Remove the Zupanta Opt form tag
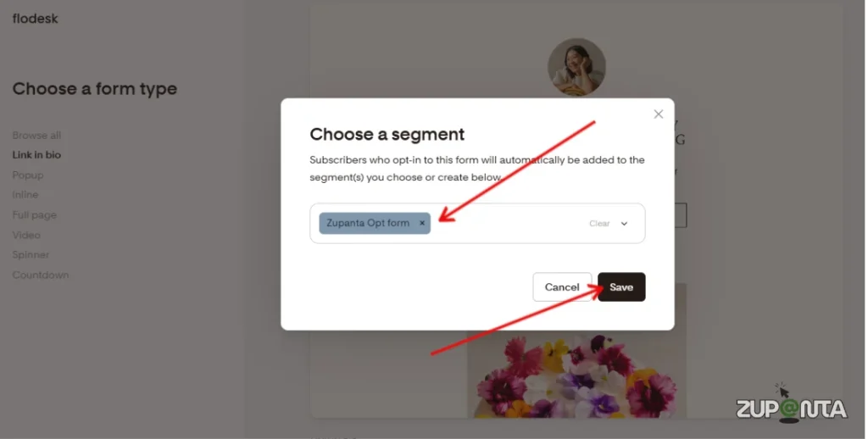 [x=422, y=223]
